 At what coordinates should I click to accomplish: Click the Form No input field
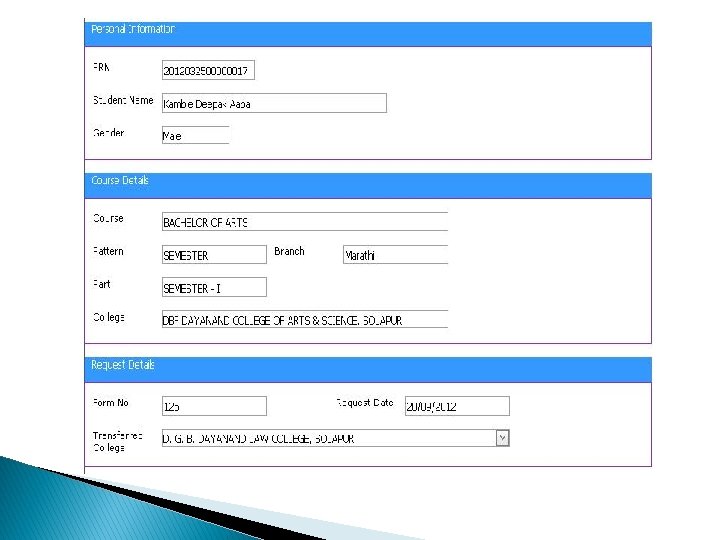pos(214,406)
